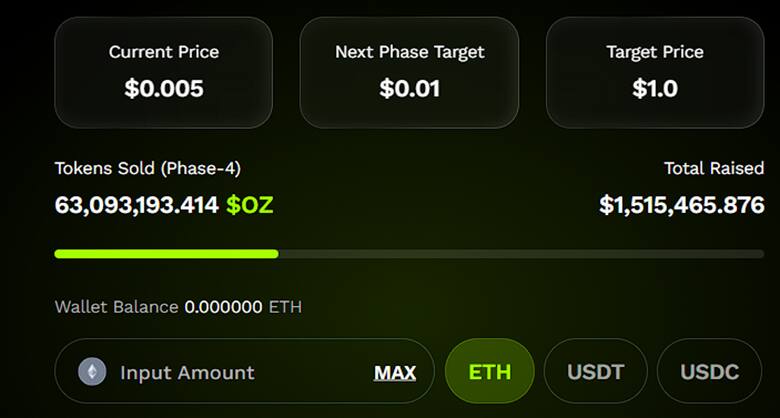The image size is (780, 418).
Task: Click the Ethereum logo in the amount field
Action: coord(92,372)
